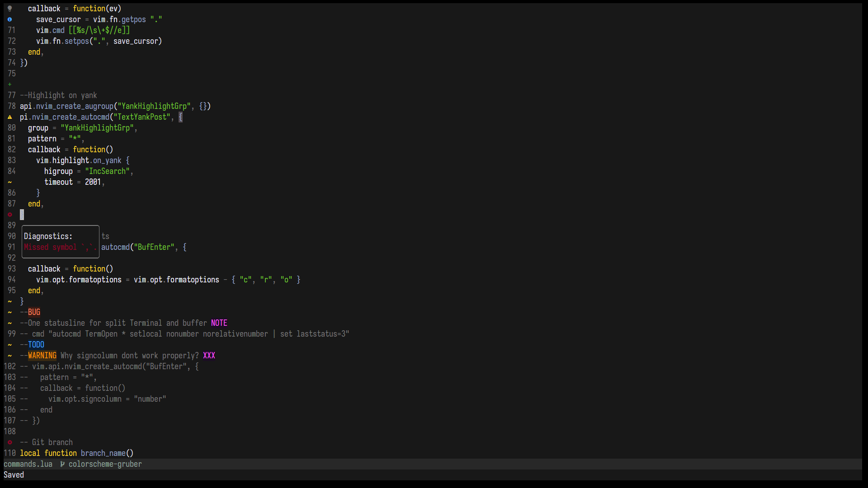
Task: Click the changed-line tilde beside WARNING comment
Action: click(9, 356)
